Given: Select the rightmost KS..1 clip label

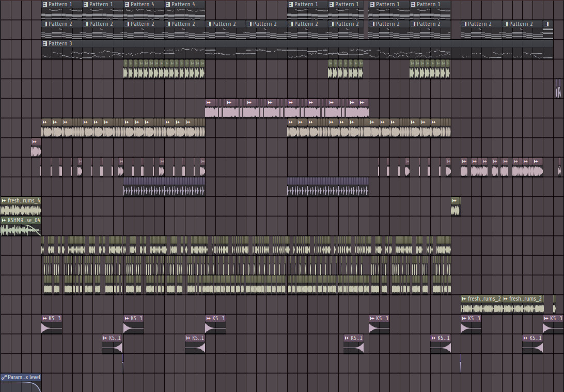Looking at the screenshot, I should pyautogui.click(x=536, y=338).
